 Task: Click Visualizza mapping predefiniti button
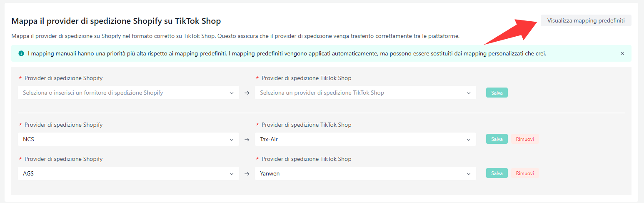(x=586, y=20)
